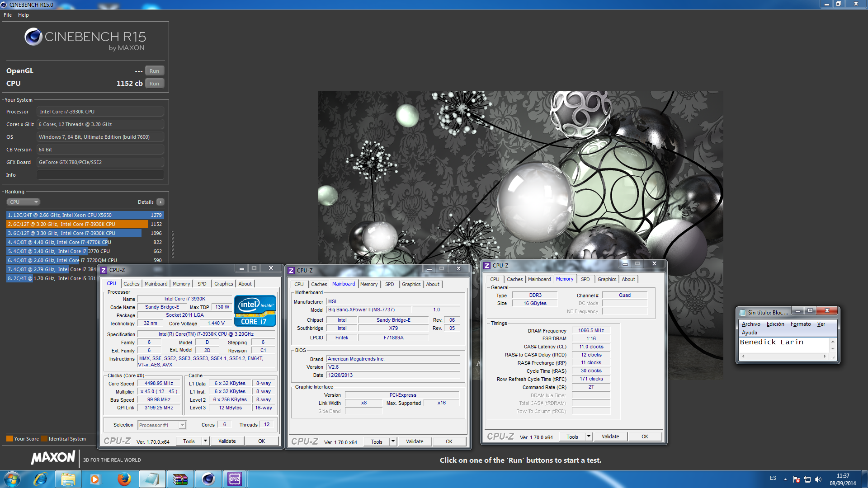Click Validate in the Memory window
The width and height of the screenshot is (868, 488).
pyautogui.click(x=610, y=436)
